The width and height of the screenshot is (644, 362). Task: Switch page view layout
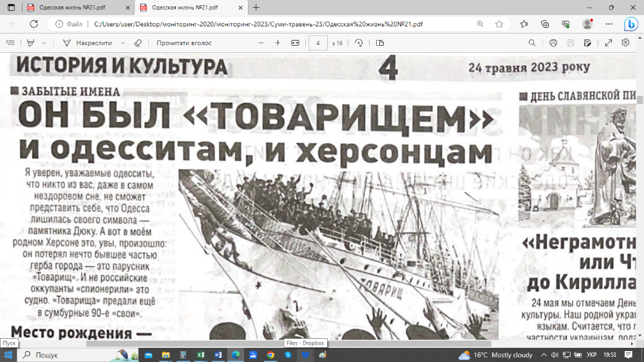point(380,43)
